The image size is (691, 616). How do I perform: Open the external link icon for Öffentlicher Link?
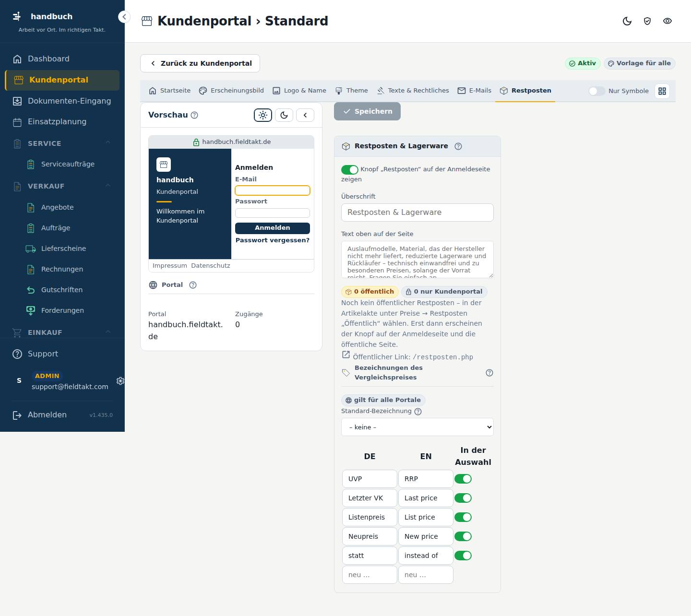click(345, 355)
